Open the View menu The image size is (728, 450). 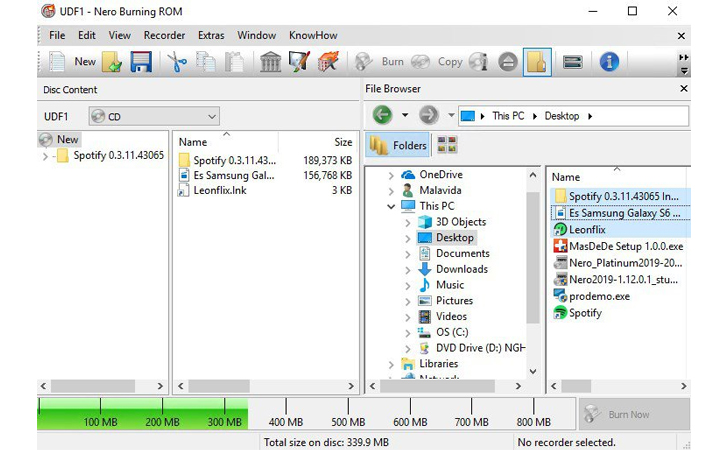pos(119,35)
